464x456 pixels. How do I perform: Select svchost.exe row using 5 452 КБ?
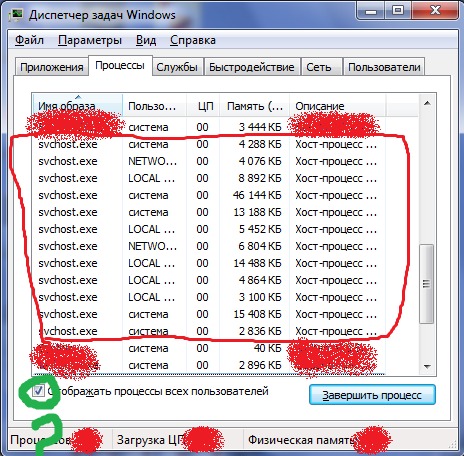(209, 229)
